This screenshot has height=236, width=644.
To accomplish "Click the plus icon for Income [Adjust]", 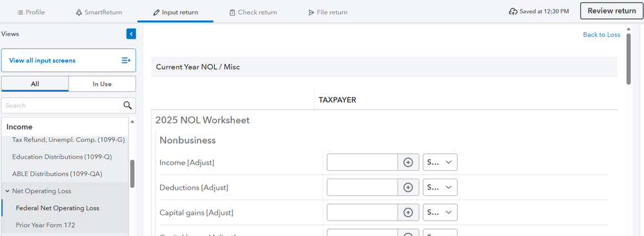I will [x=408, y=162].
